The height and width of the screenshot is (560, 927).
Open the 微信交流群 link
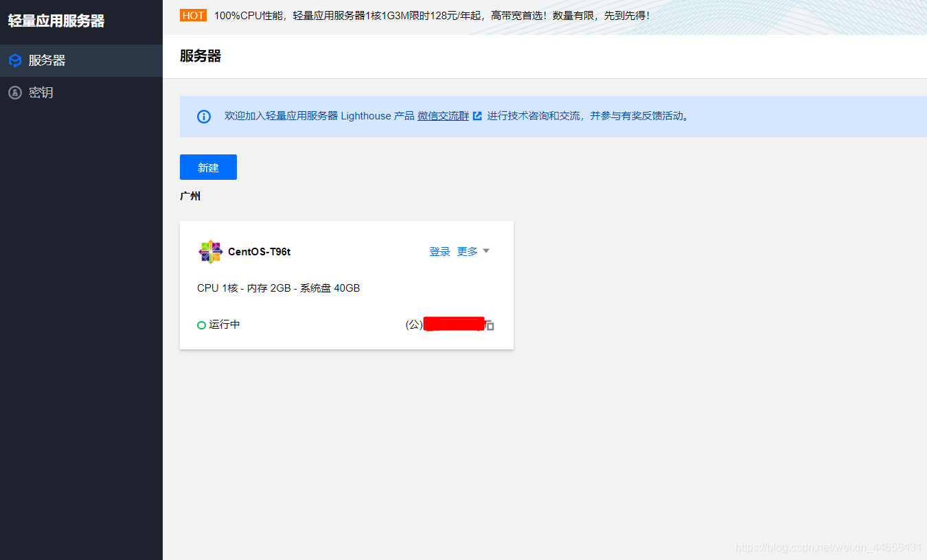(442, 115)
